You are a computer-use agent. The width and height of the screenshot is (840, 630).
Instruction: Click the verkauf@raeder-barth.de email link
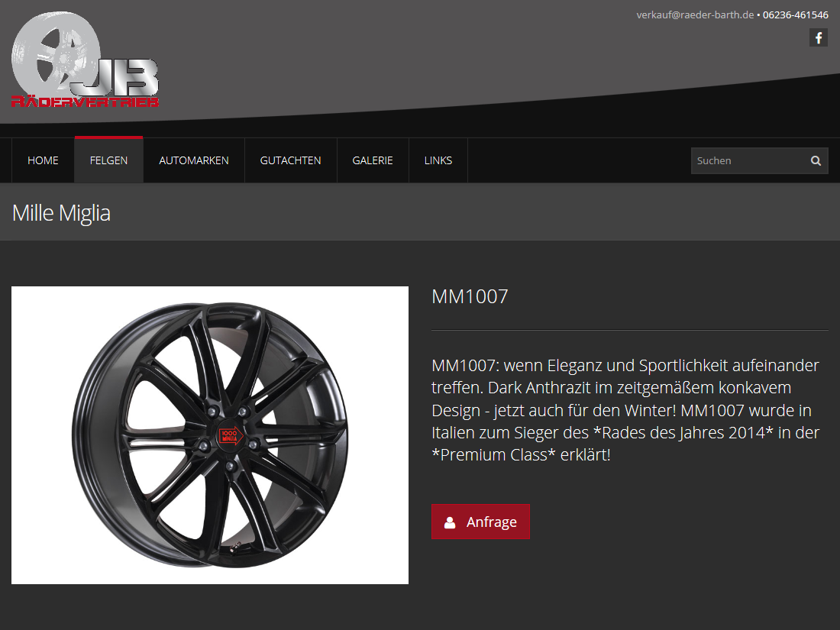(695, 15)
